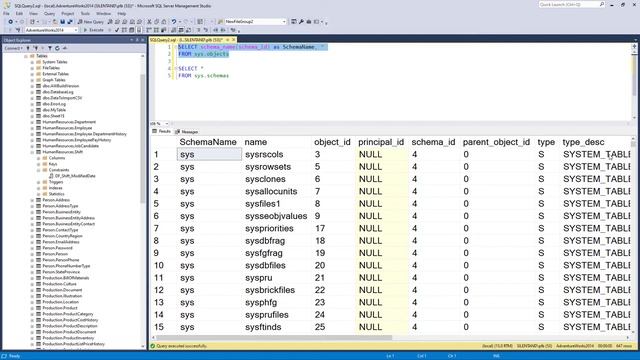Select the Statistics folder tree item
Screen dimensions: 640x360
click(56, 194)
